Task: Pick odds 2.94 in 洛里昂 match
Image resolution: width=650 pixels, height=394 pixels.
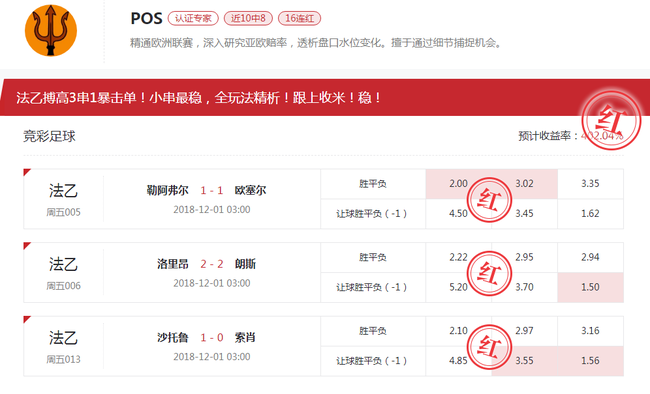Action: click(x=590, y=257)
